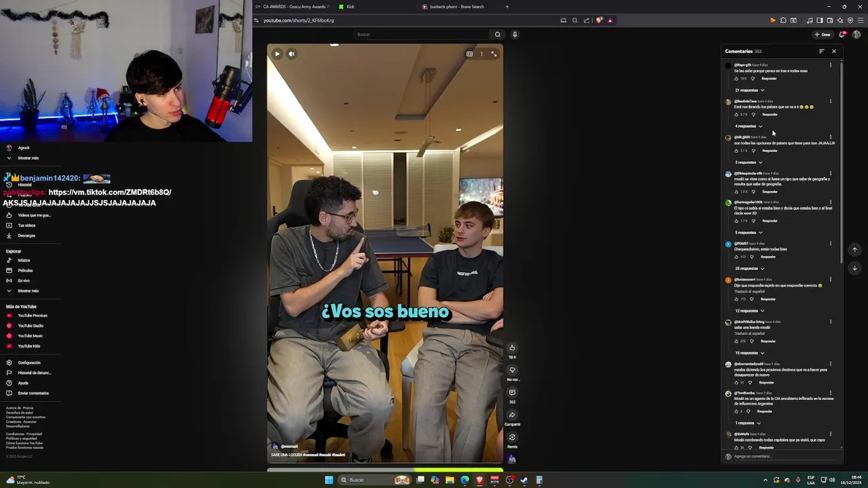Open the Short's audio track thumbnail
Screen dimensions: 868x488
[512, 459]
